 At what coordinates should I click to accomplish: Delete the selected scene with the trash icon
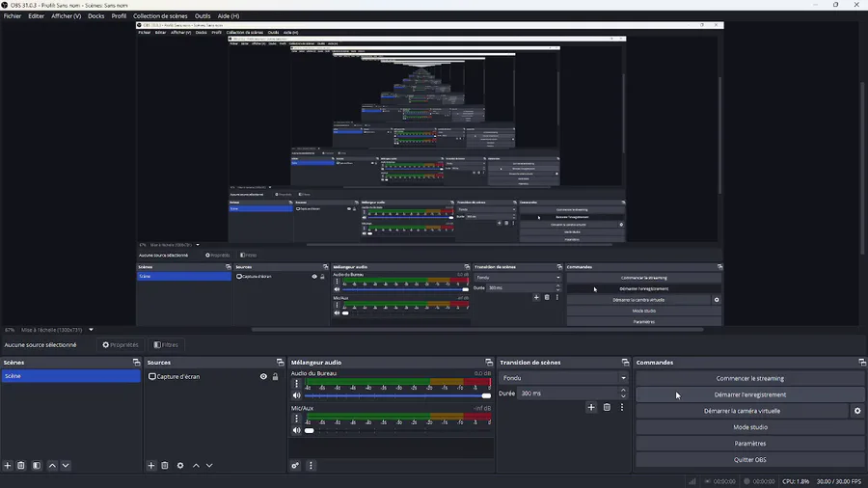[21, 465]
